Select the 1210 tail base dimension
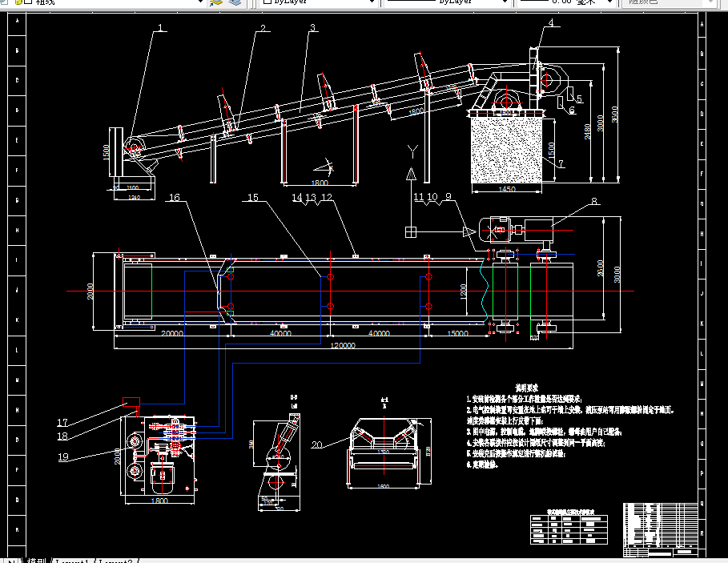 135,198
